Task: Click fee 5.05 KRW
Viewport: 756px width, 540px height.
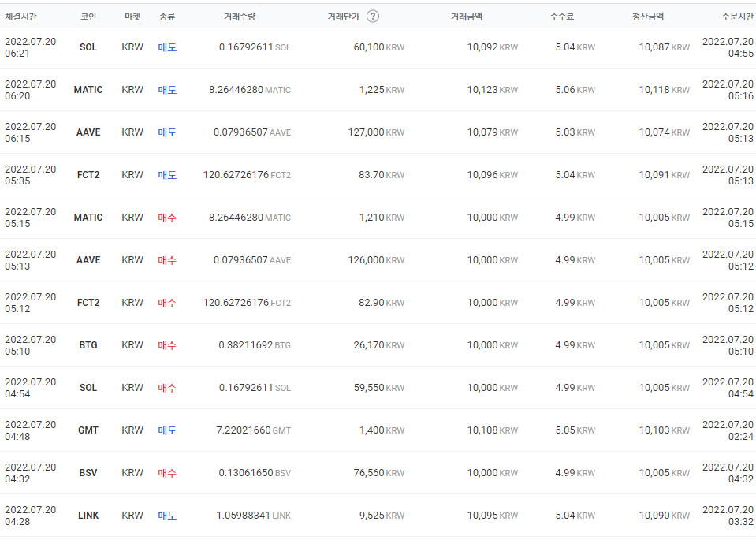Action: pos(575,430)
